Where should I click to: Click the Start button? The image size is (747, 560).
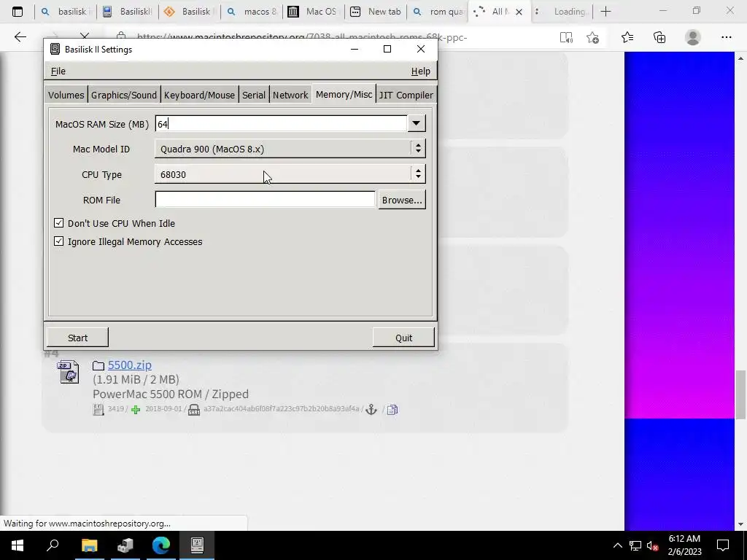click(x=77, y=338)
